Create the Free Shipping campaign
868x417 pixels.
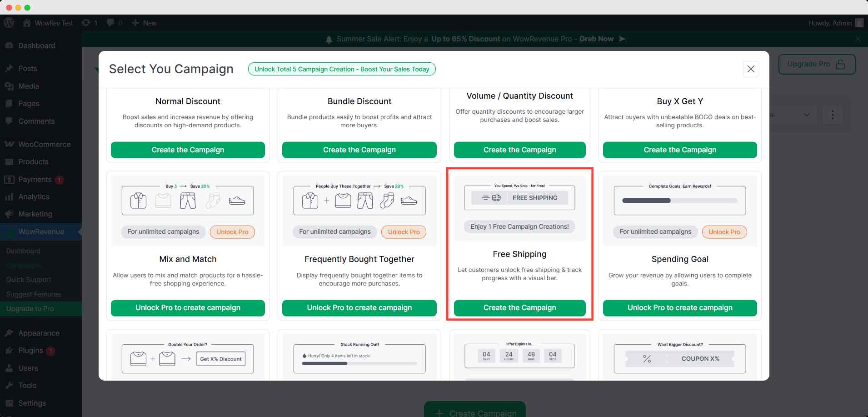[519, 308]
